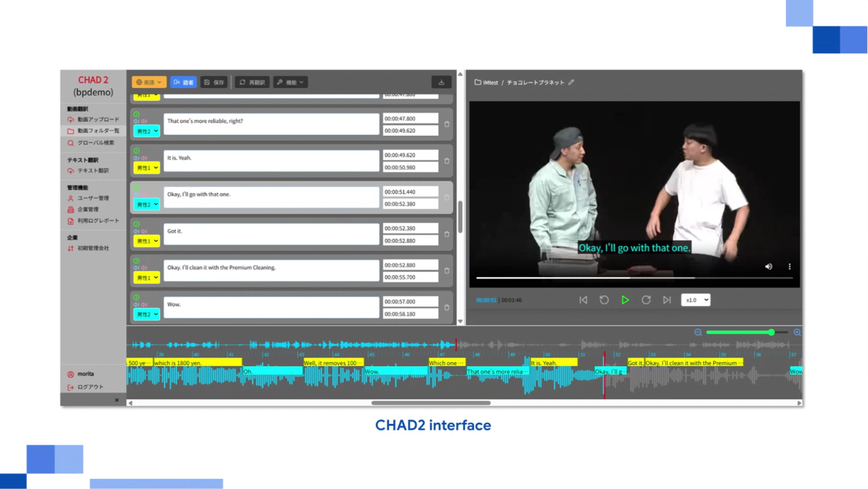The height and width of the screenshot is (489, 868).
Task: Click the blue 話者 speaker button
Action: pos(183,82)
